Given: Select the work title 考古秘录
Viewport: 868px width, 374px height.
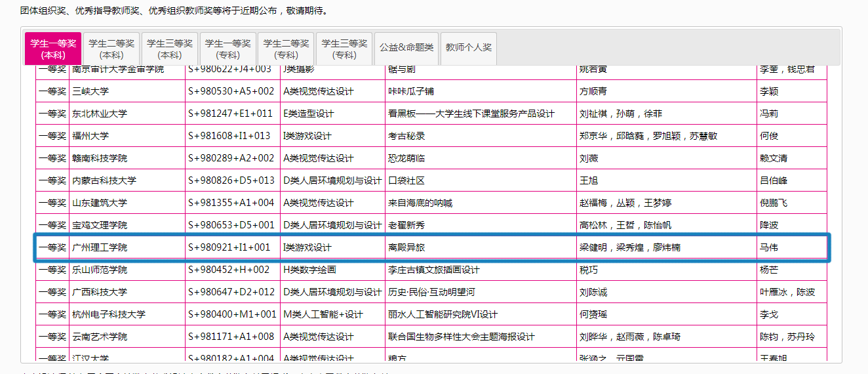Looking at the screenshot, I should click(x=406, y=136).
